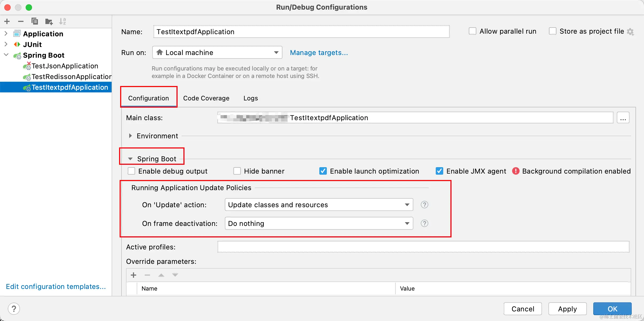The height and width of the screenshot is (321, 644).
Task: Click the Manage targets link
Action: [319, 53]
